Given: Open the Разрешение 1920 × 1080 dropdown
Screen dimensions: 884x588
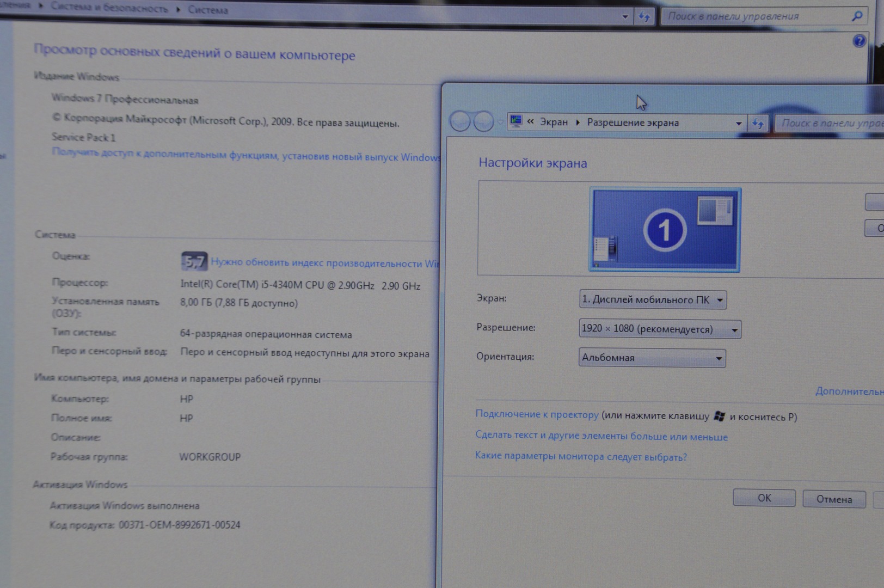Looking at the screenshot, I should [660, 329].
